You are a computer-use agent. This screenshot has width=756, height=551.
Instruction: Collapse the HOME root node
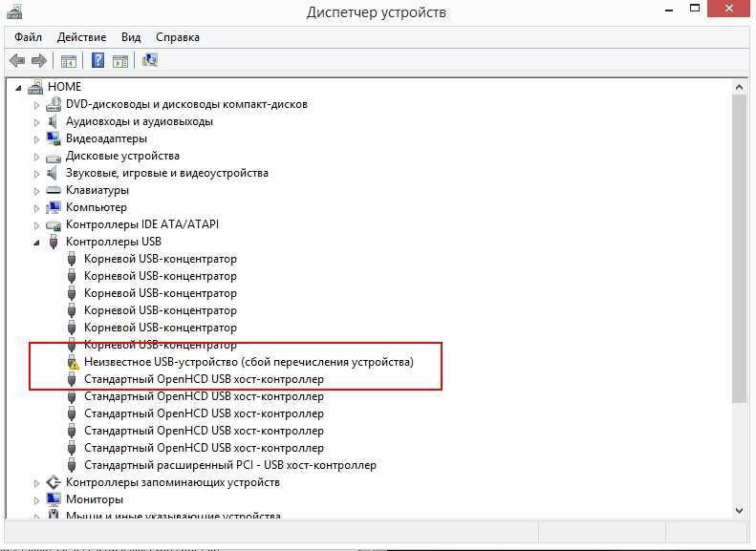[x=18, y=88]
